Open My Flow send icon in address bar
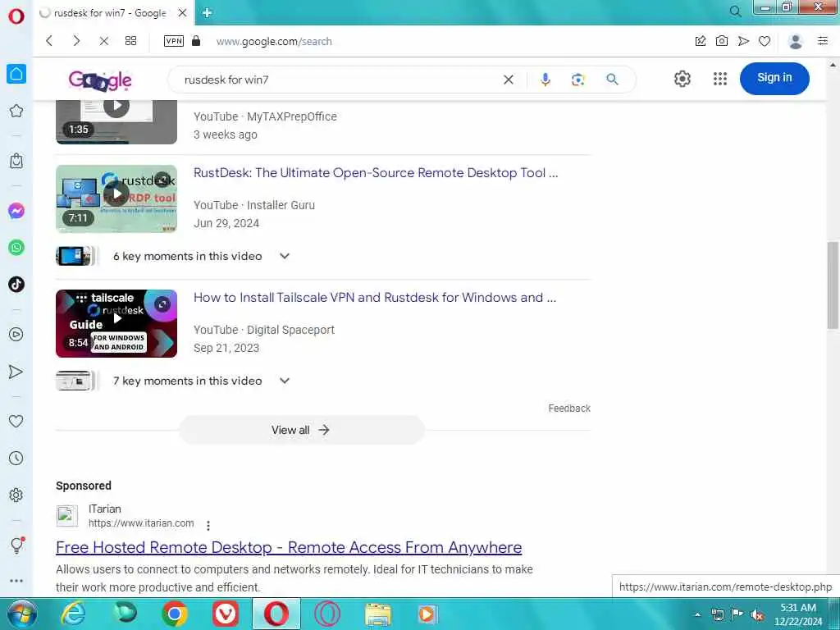 743,41
